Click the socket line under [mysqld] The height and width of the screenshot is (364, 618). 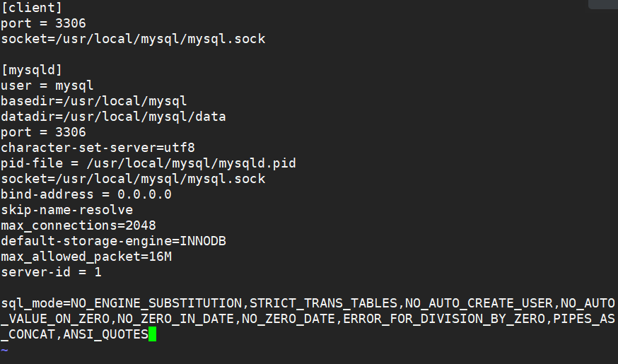(133, 179)
